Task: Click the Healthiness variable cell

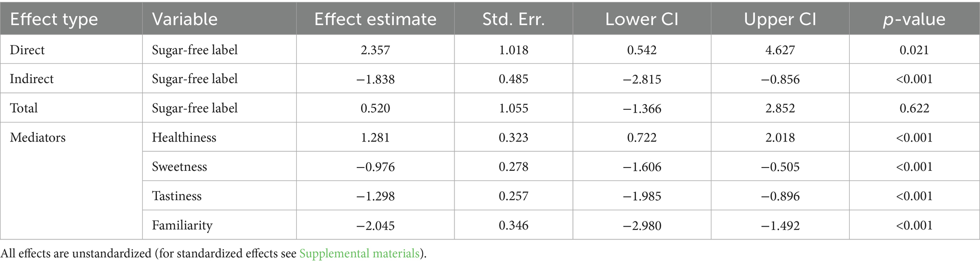Action: click(184, 138)
